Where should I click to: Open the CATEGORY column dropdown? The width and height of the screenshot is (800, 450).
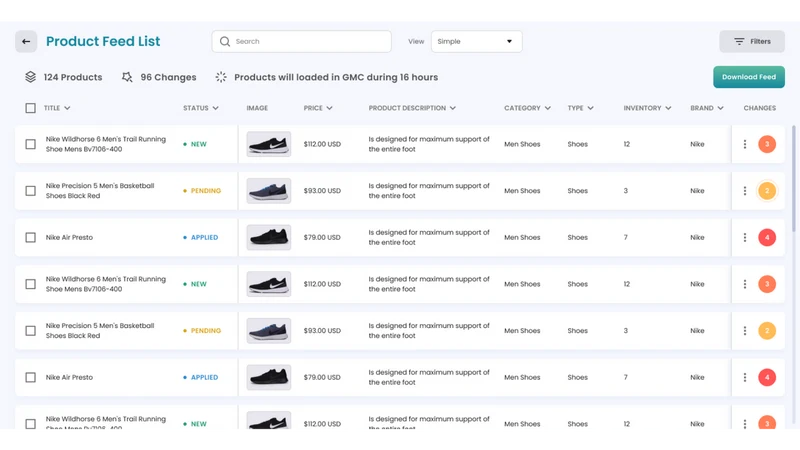528,108
